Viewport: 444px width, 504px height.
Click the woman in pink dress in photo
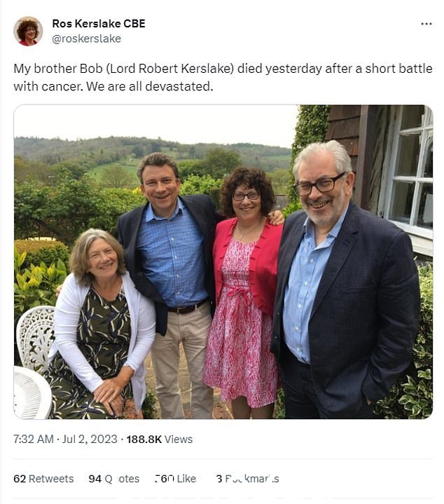pos(244,292)
